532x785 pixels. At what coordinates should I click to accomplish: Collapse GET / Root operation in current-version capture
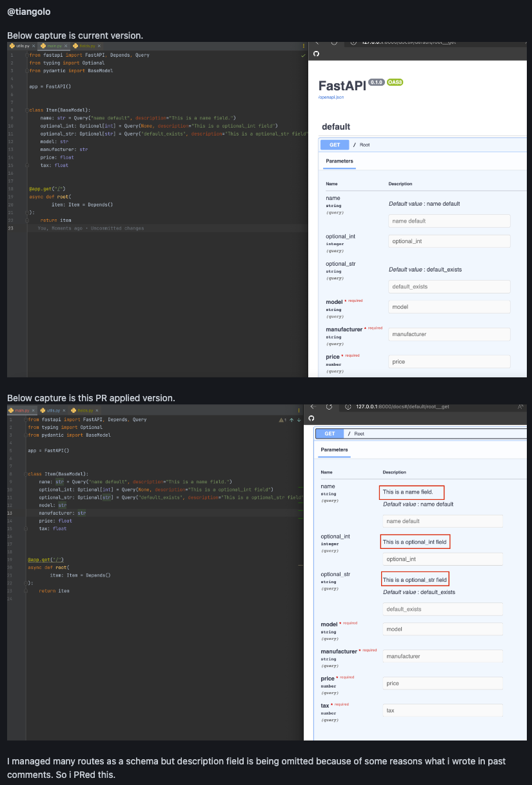coord(422,144)
